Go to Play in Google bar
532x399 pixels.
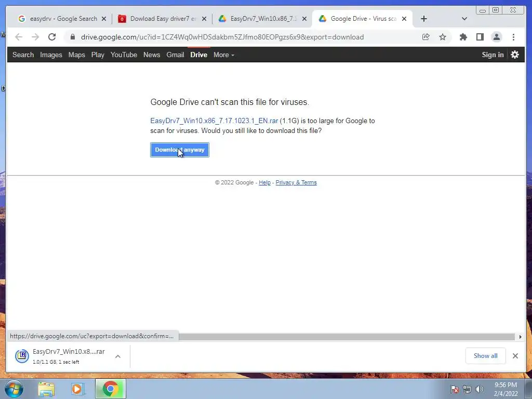tap(98, 55)
